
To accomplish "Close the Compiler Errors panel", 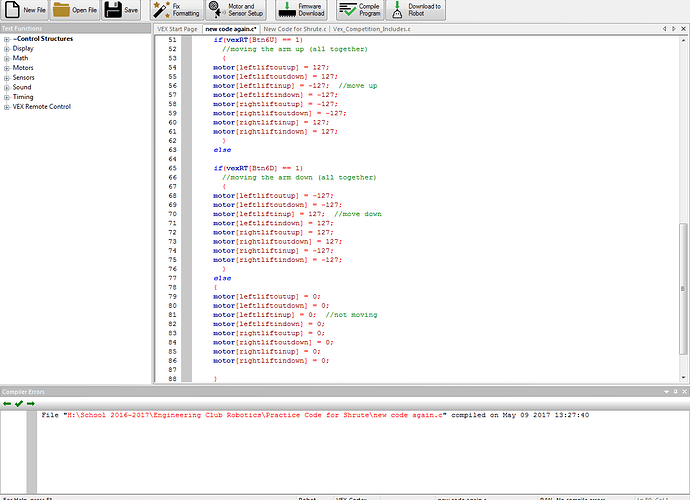I will (x=684, y=391).
